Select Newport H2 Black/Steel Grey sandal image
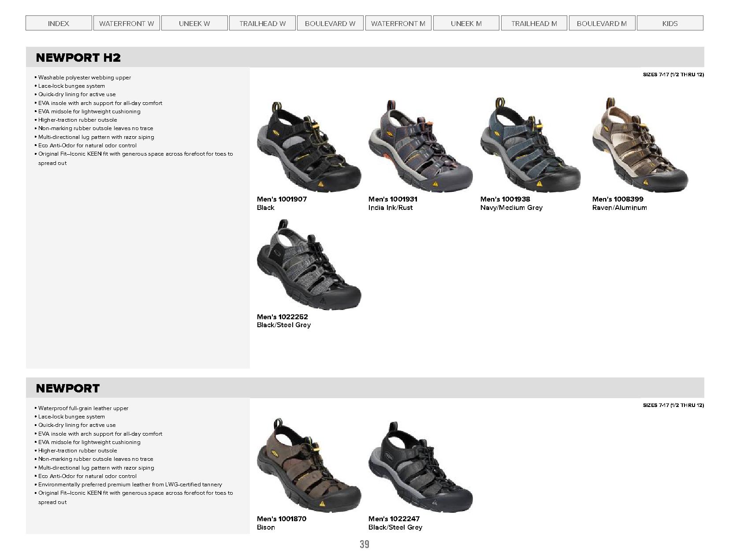Viewport: 729px width, 560px height. click(x=309, y=265)
